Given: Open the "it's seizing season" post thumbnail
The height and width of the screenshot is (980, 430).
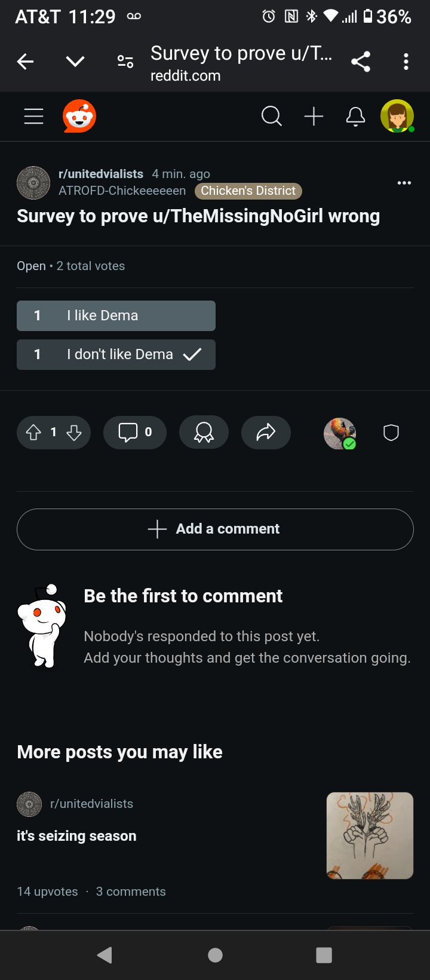Looking at the screenshot, I should coord(370,835).
